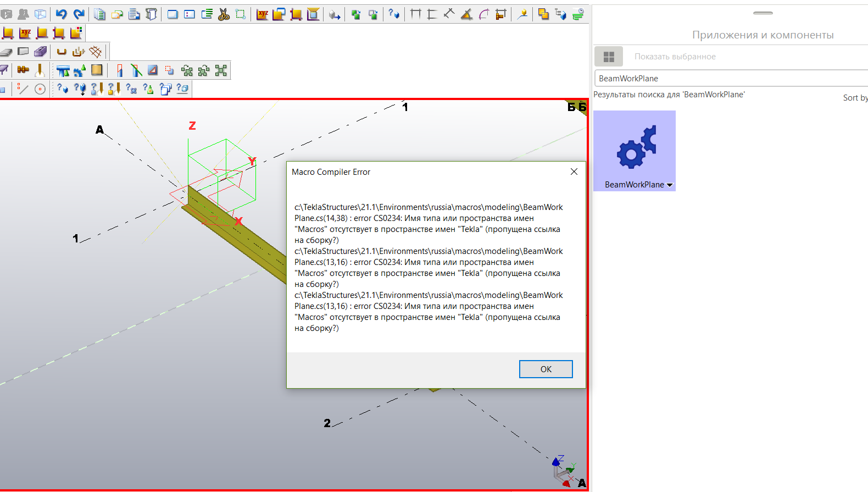
Task: Click the construction circle tool
Action: (x=40, y=89)
